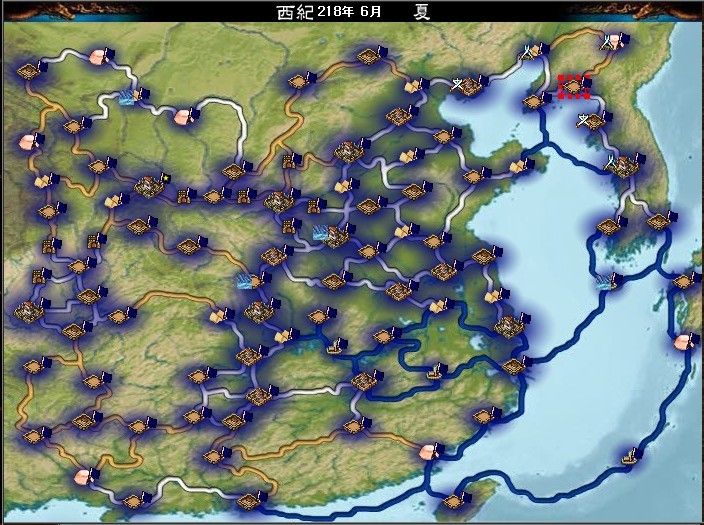The image size is (704, 525).
Task: Choose peninsula-tip city left of the red-boxed city
Action: 533,102
